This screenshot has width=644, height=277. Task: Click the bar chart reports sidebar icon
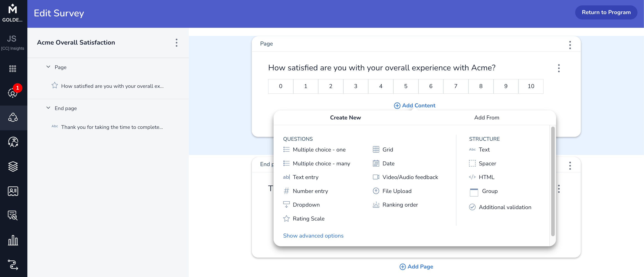[x=13, y=240]
